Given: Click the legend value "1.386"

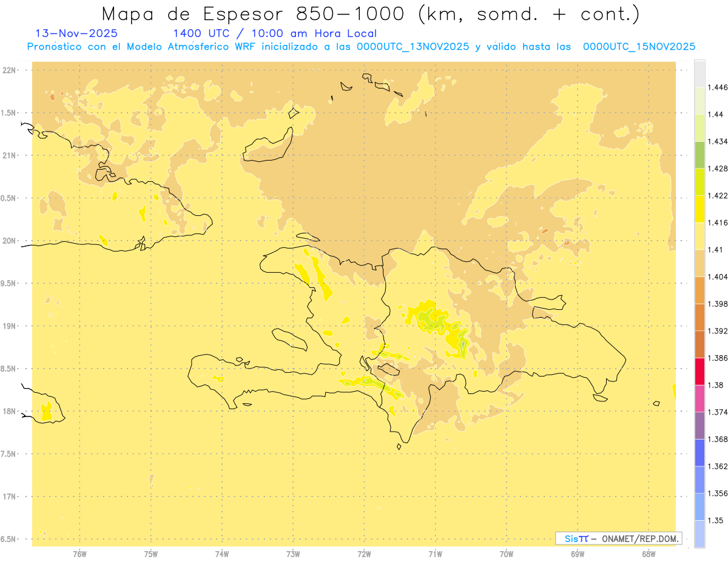Looking at the screenshot, I should (x=718, y=358).
